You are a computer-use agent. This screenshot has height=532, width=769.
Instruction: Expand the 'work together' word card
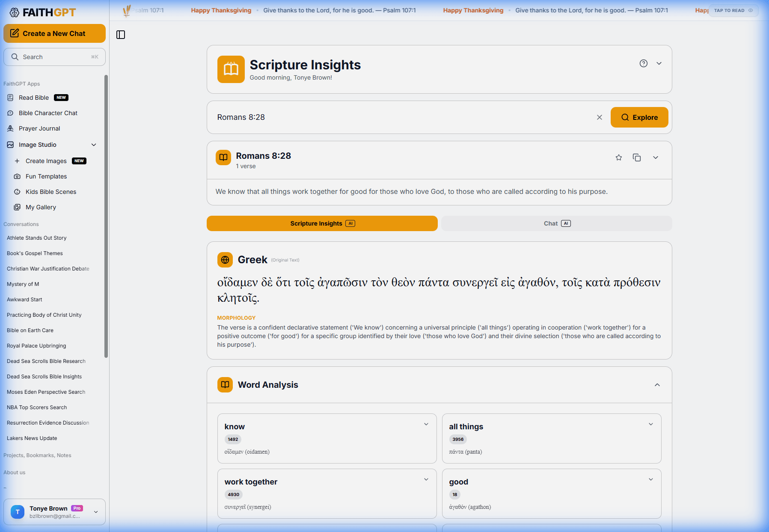(426, 479)
